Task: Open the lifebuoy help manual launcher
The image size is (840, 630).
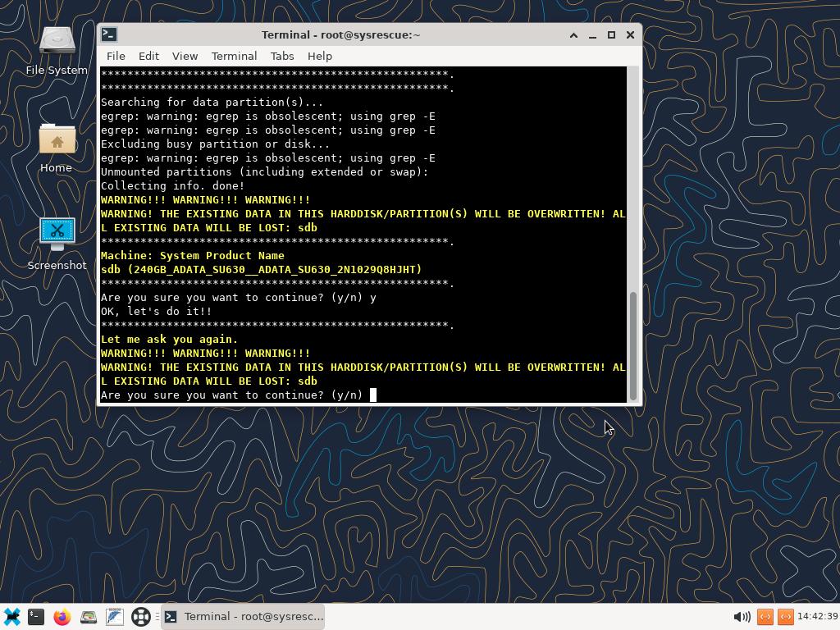Action: 141,616
